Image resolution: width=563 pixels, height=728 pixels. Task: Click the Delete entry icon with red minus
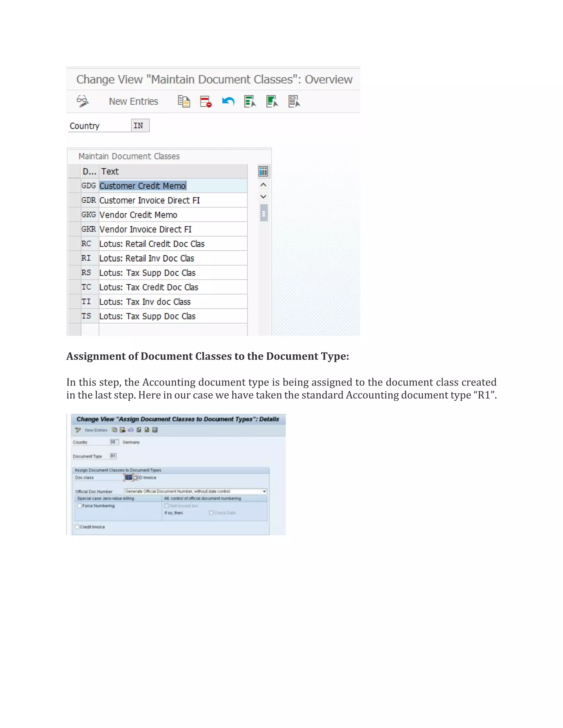tap(206, 101)
